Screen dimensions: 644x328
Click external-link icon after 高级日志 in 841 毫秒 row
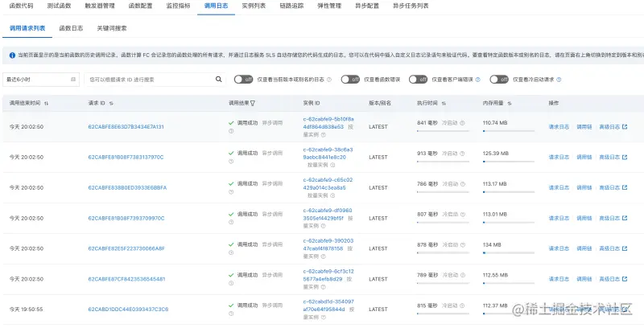tap(625, 127)
